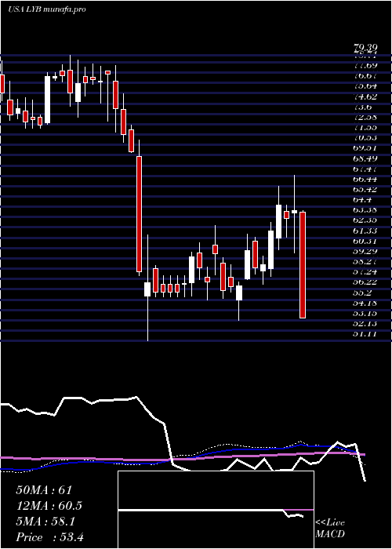
Task: Select the 62.35 price axis label
Action: [365, 220]
